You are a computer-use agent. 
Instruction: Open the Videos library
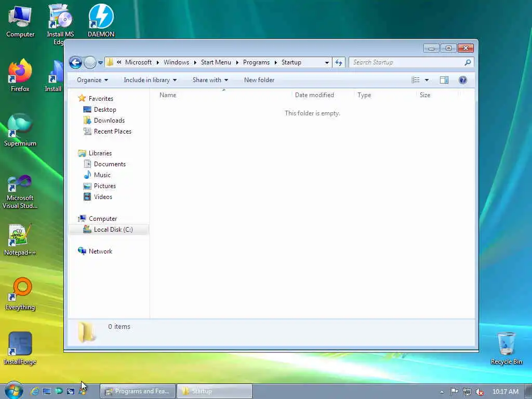coord(103,197)
